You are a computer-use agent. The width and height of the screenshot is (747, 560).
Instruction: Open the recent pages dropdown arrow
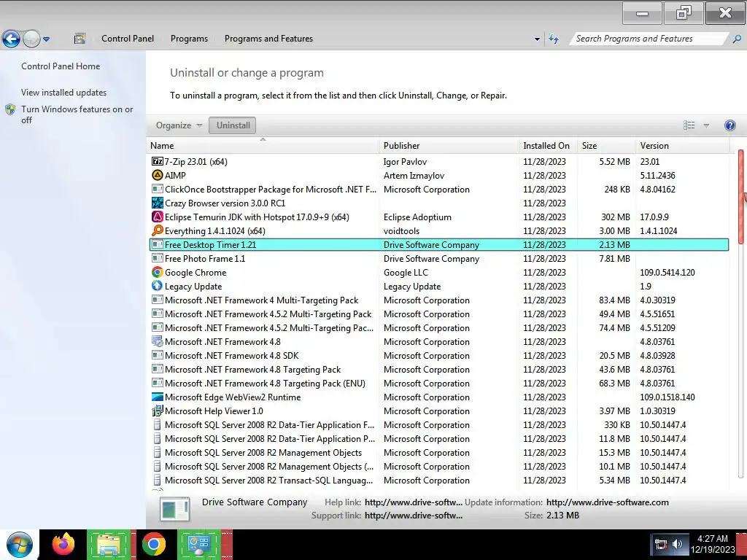pos(46,39)
